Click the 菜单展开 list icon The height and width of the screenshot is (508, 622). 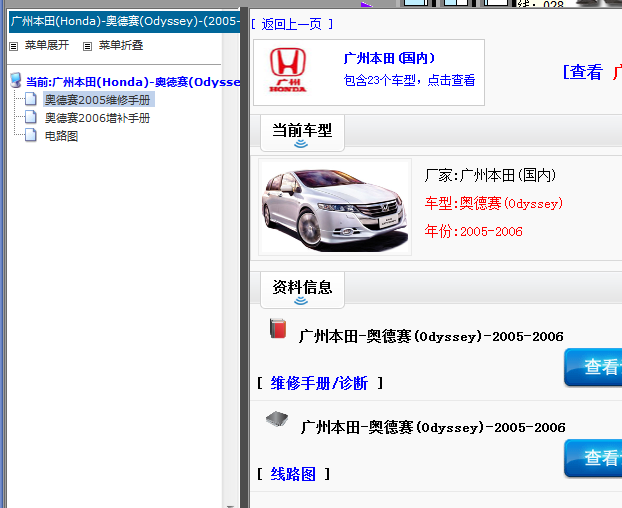pyautogui.click(x=13, y=46)
